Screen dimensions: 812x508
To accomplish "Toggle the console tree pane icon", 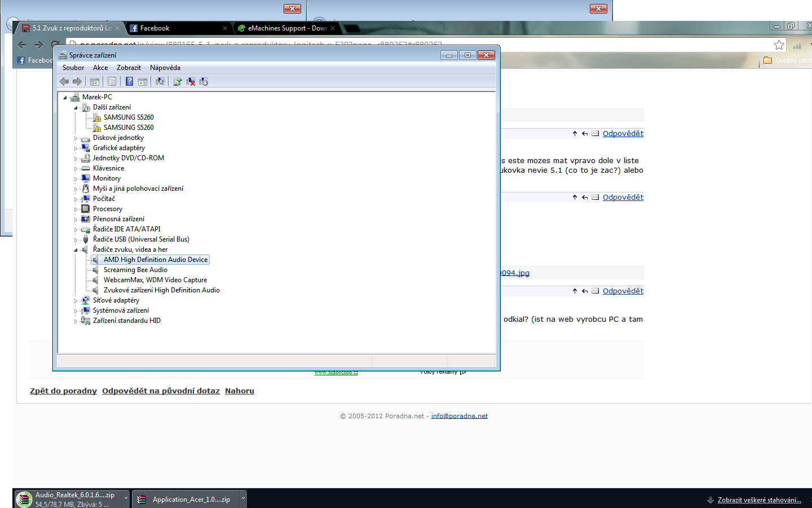I will pyautogui.click(x=95, y=82).
